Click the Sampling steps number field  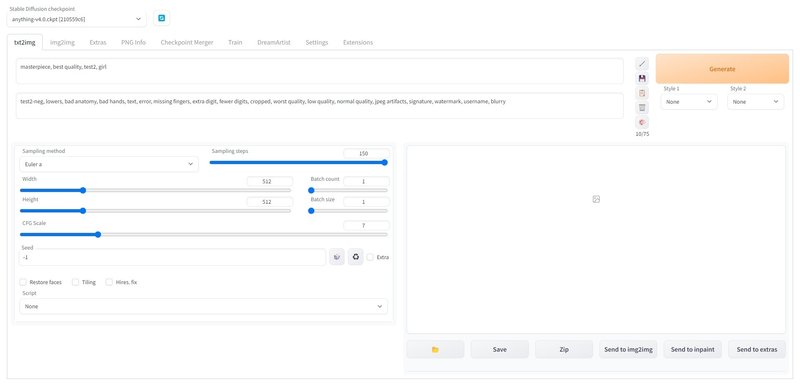[366, 153]
